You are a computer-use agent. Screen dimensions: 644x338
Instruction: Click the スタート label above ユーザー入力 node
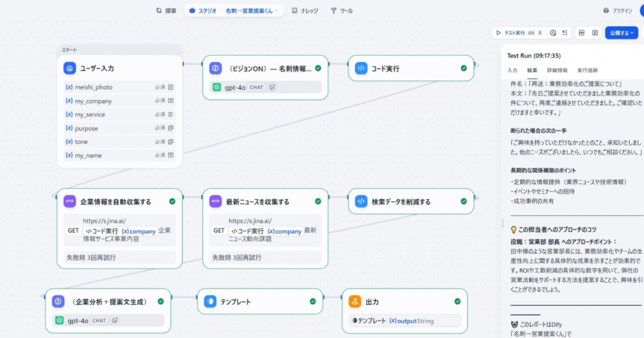[x=69, y=50]
